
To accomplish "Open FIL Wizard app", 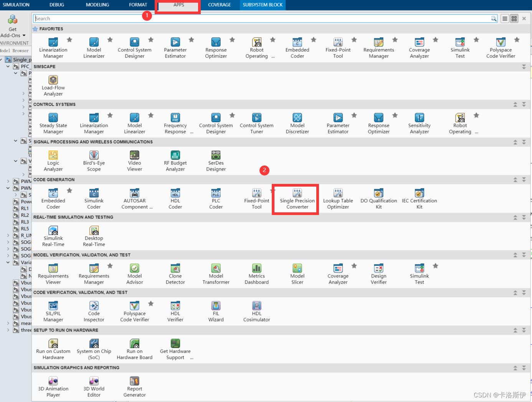I will (216, 312).
